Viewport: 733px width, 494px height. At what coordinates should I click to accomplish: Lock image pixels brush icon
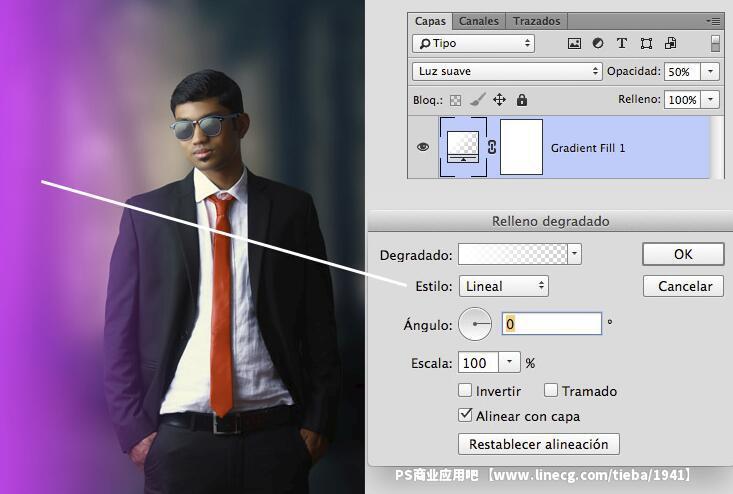[477, 99]
